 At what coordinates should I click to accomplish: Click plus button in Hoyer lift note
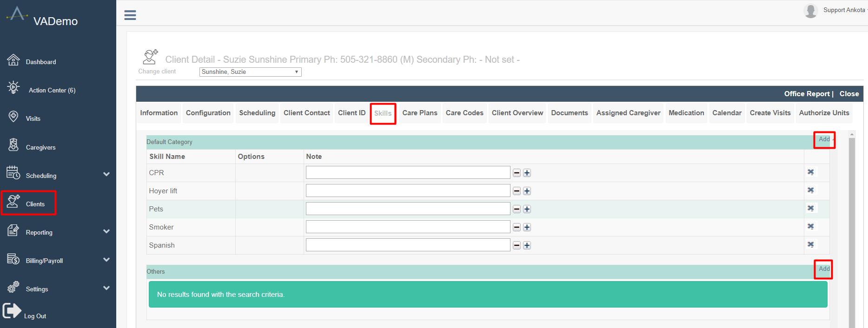pos(527,191)
